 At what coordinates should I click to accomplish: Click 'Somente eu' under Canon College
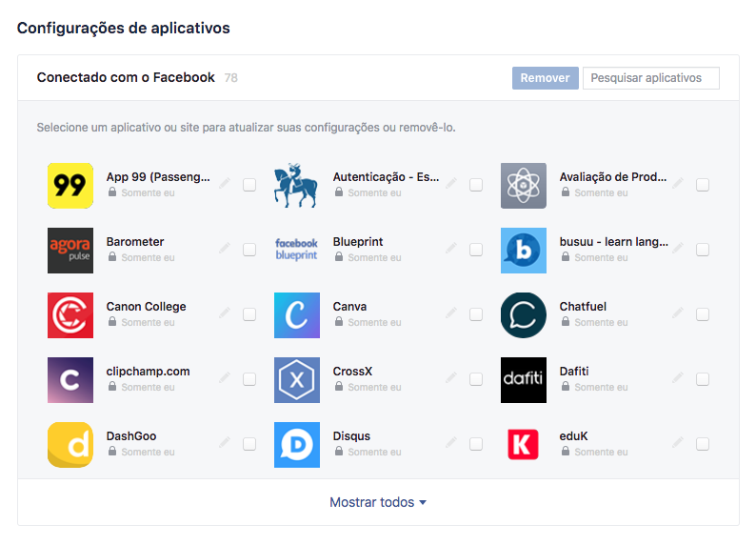click(148, 322)
